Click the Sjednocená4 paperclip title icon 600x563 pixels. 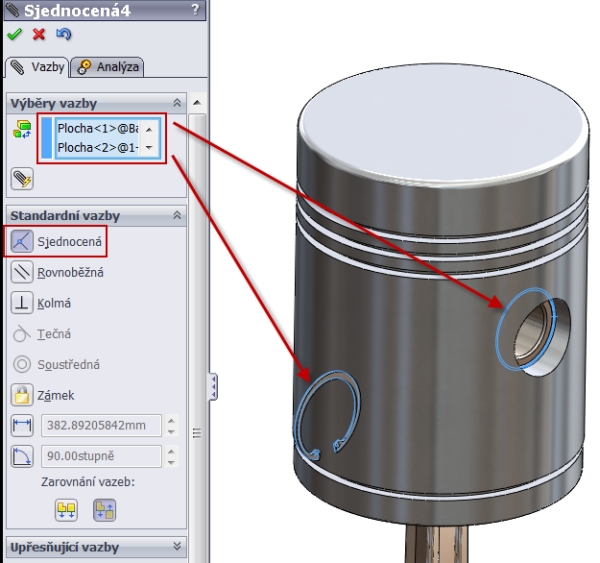click(12, 9)
